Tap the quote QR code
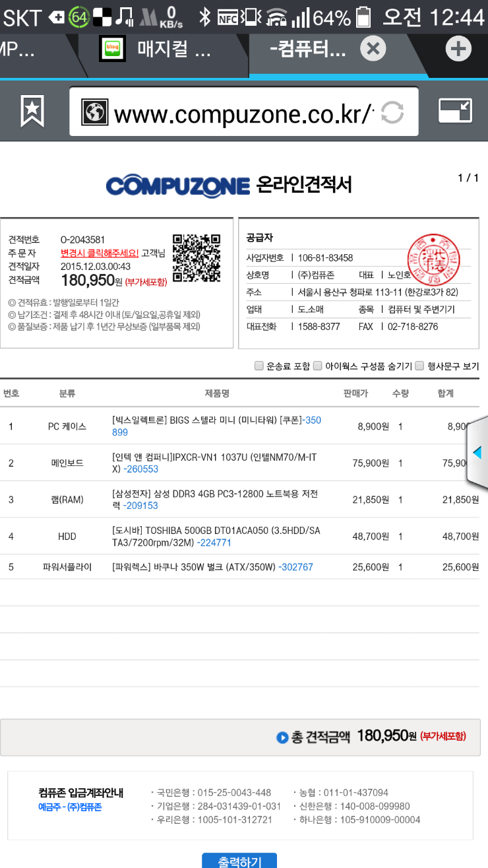Image resolution: width=488 pixels, height=868 pixels. [197, 258]
